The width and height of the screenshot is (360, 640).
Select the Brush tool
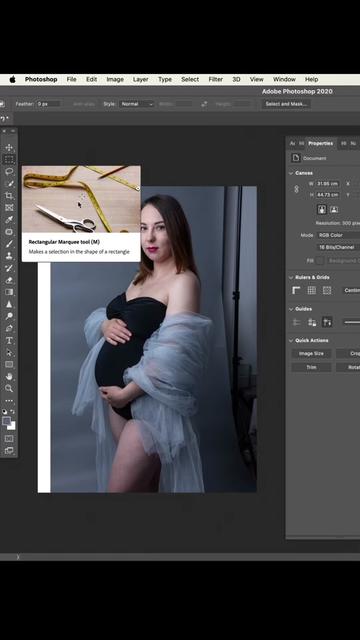point(9,244)
